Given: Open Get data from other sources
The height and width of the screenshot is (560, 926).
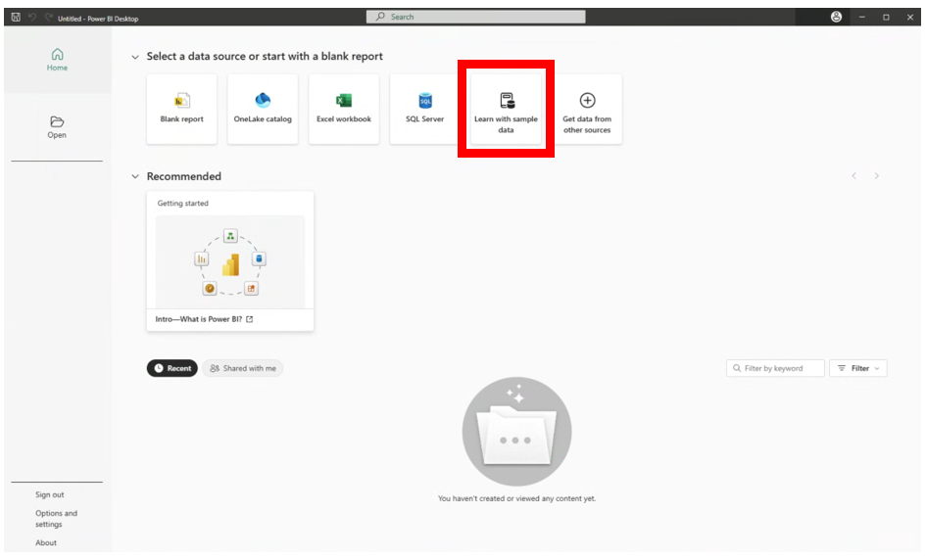Looking at the screenshot, I should click(x=587, y=110).
